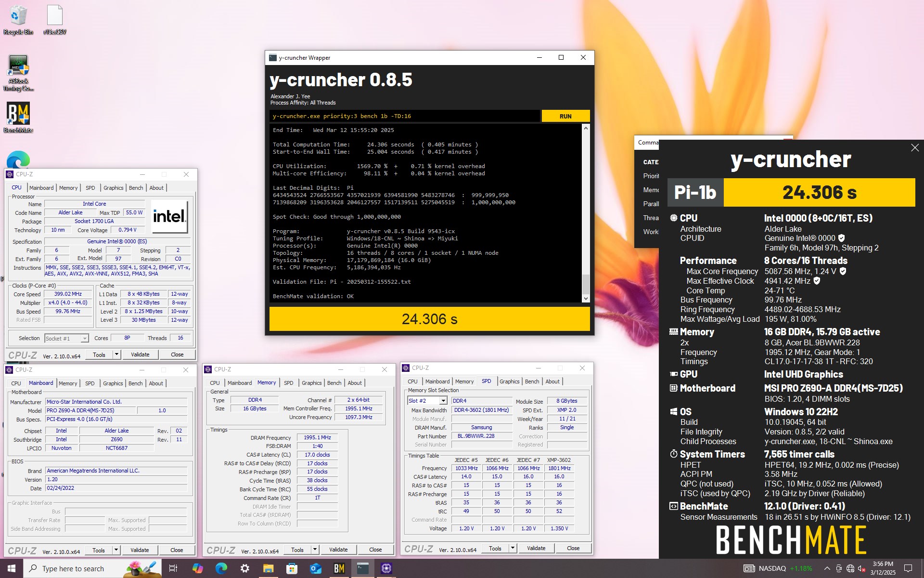Show hidden system tray icons
This screenshot has width=924, height=578.
click(827, 568)
